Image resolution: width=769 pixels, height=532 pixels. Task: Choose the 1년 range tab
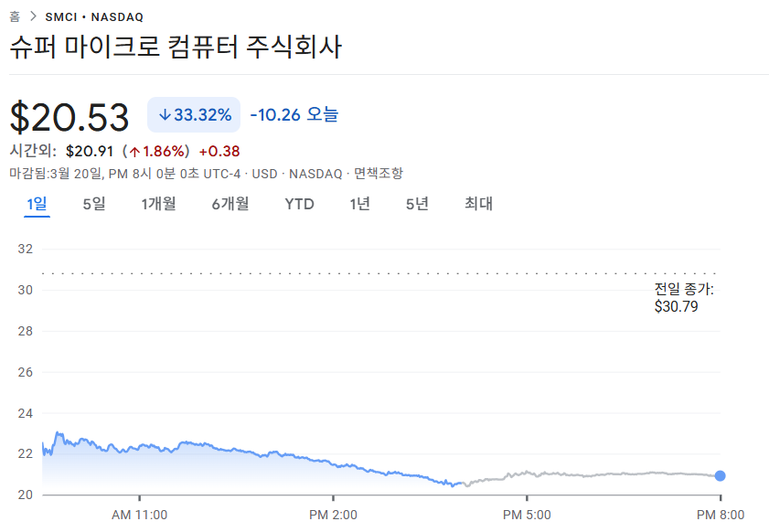(x=359, y=204)
